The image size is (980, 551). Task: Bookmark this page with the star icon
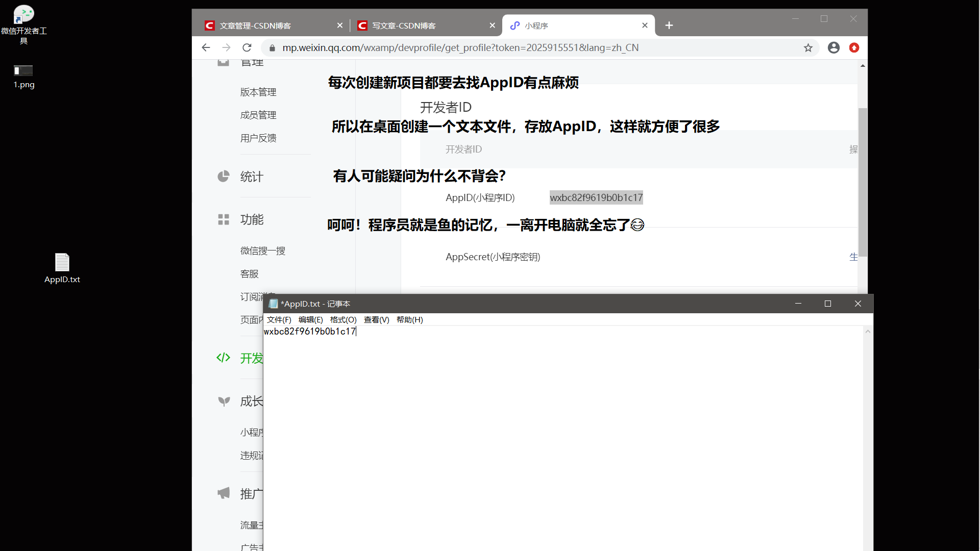pos(808,47)
